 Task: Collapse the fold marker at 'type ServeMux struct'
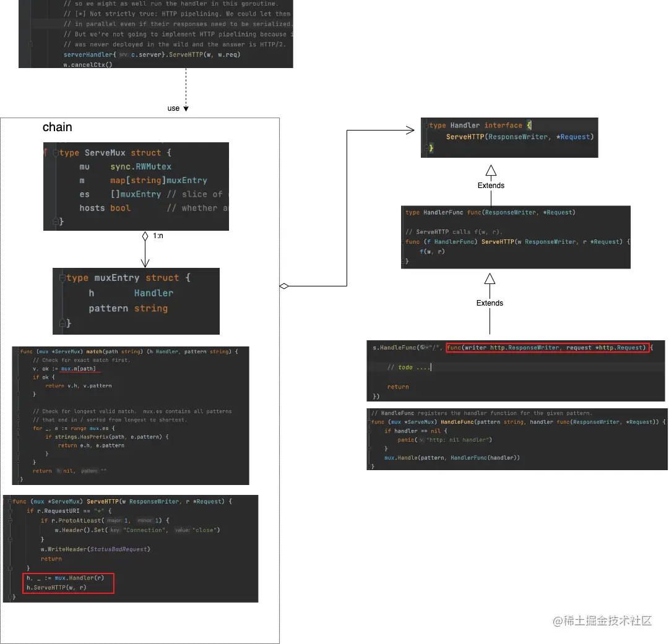coord(56,153)
